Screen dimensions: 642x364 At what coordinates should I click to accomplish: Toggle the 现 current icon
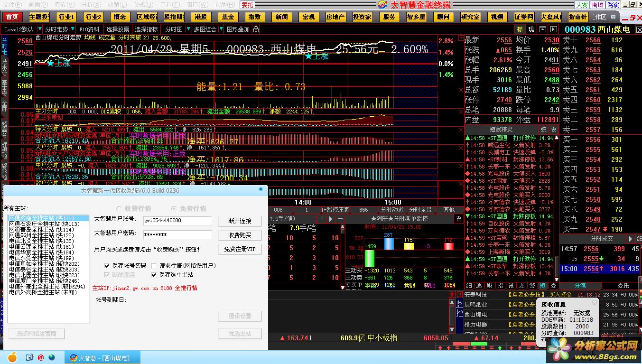[531, 29]
